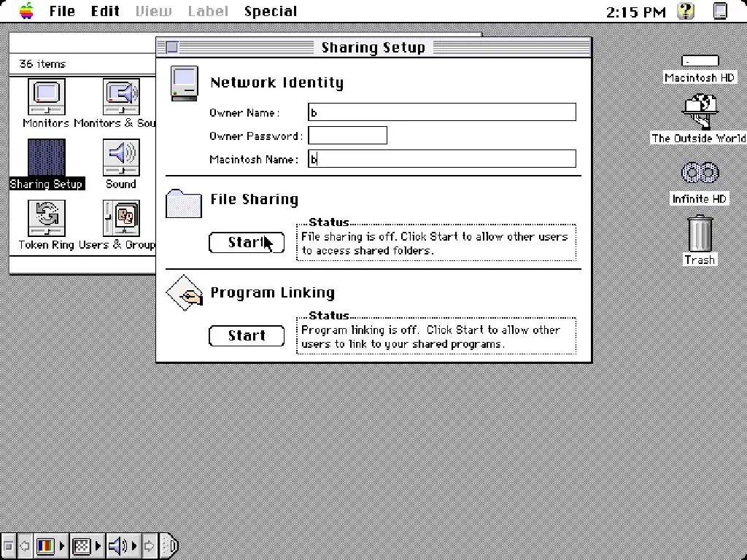Screen dimensions: 747x560
Task: Start File Sharing
Action: tap(247, 242)
